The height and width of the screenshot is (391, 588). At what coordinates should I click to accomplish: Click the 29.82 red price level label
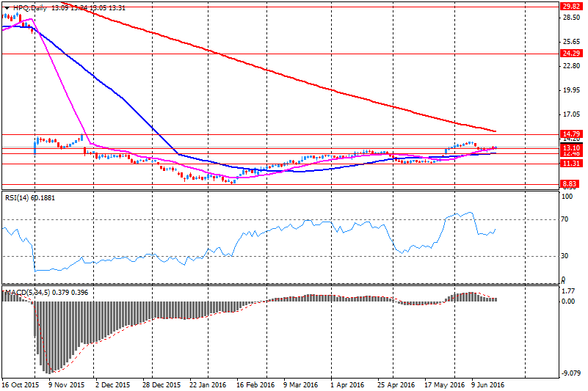572,7
